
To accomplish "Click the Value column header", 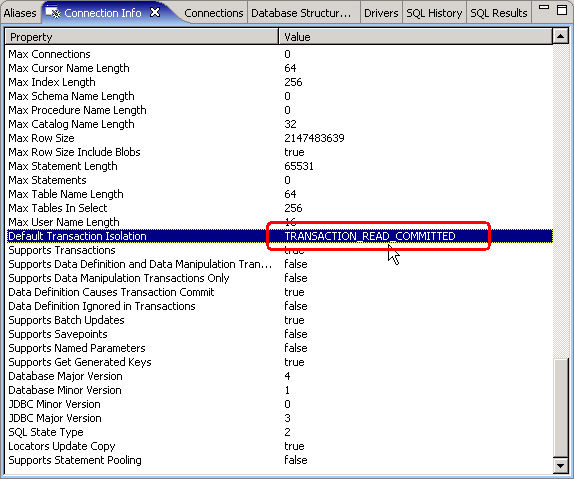I will pos(415,37).
